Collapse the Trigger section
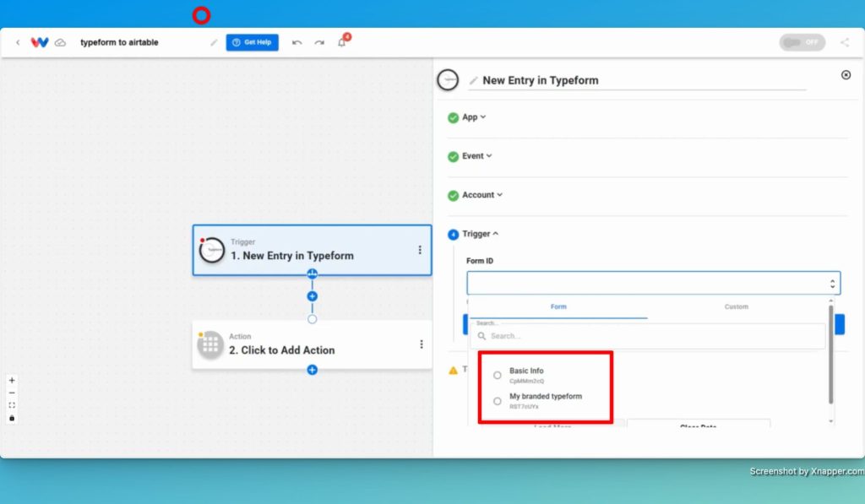Screen dimensions: 865x504 480,234
